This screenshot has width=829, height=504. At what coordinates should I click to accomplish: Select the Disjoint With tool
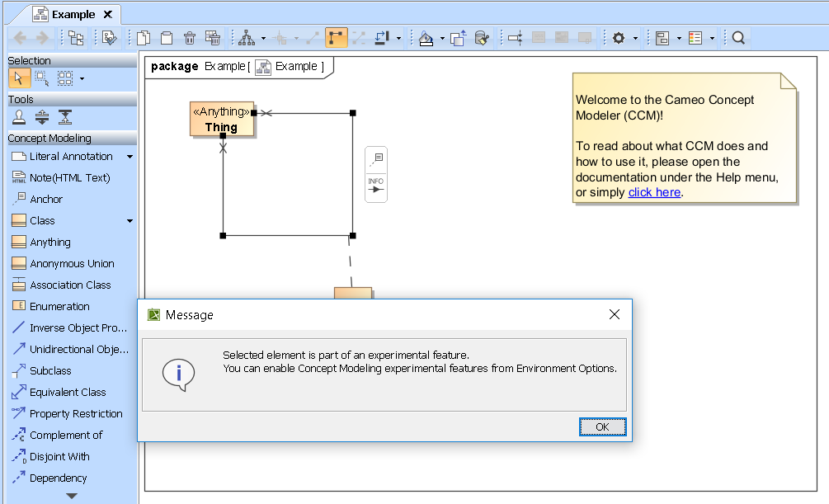click(x=59, y=457)
